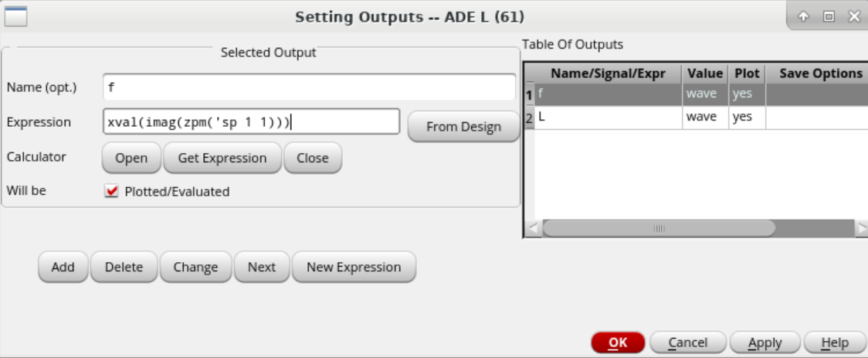Screen dimensions: 868x358
Task: Go to Next output
Action: (x=262, y=267)
